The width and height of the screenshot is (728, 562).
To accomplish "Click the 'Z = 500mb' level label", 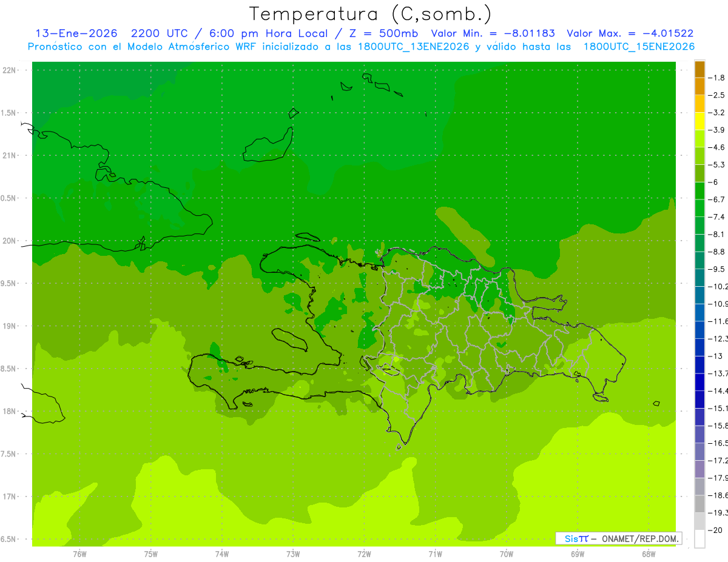I will 383,33.
